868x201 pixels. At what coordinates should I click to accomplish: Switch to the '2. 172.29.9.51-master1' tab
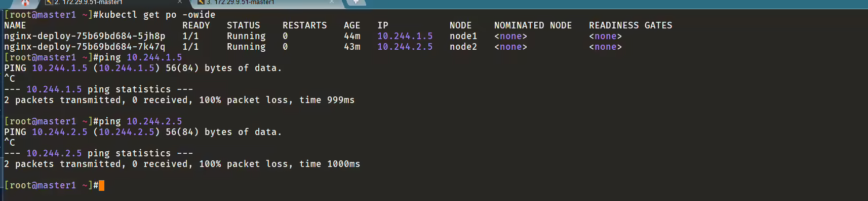point(89,3)
